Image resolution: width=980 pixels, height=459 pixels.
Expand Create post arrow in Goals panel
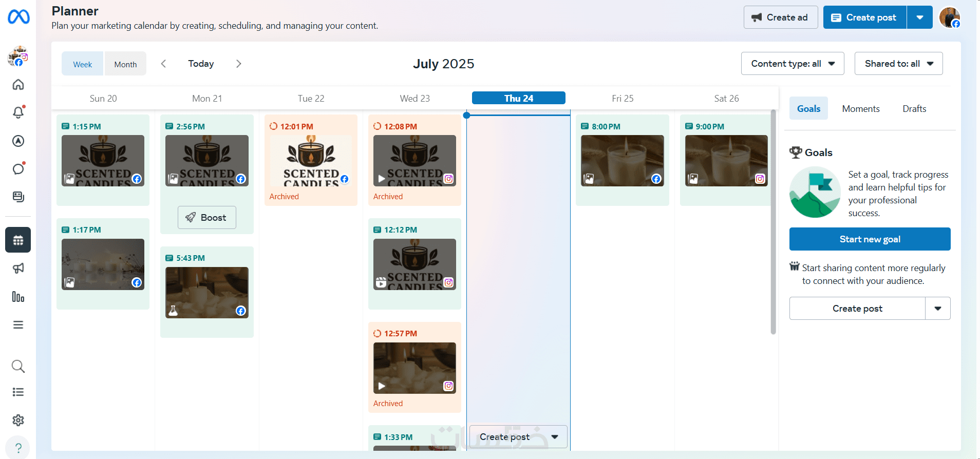(938, 309)
